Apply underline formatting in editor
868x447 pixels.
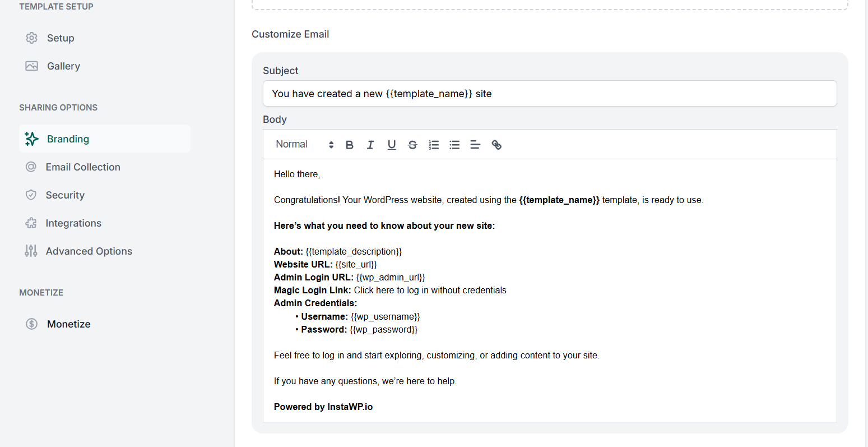pyautogui.click(x=392, y=145)
